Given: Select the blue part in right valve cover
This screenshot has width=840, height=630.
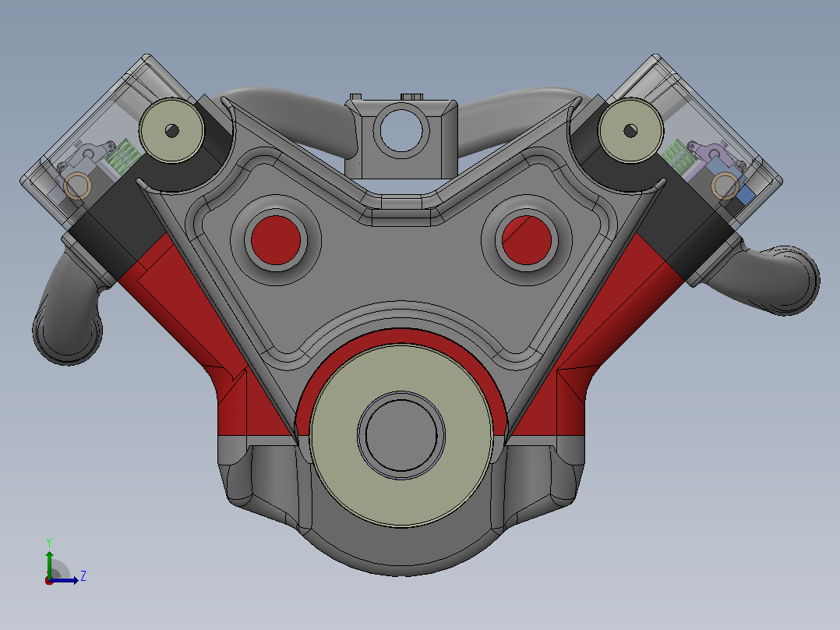Looking at the screenshot, I should [x=744, y=193].
